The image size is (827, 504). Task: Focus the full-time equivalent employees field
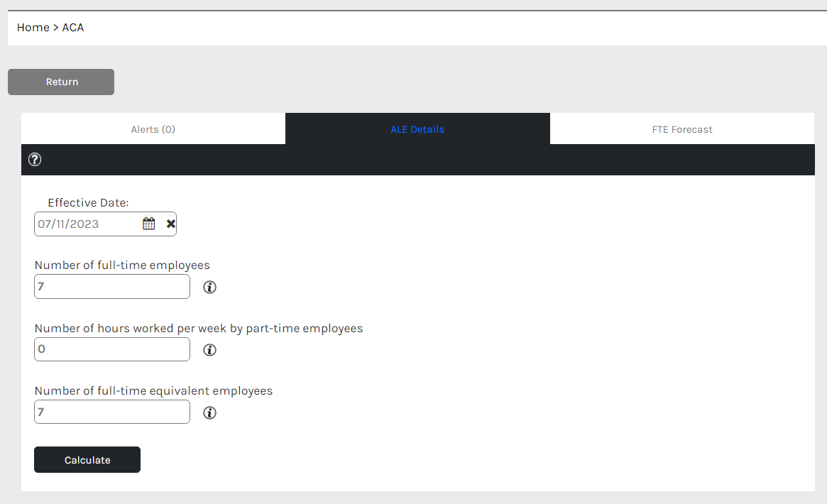click(112, 412)
